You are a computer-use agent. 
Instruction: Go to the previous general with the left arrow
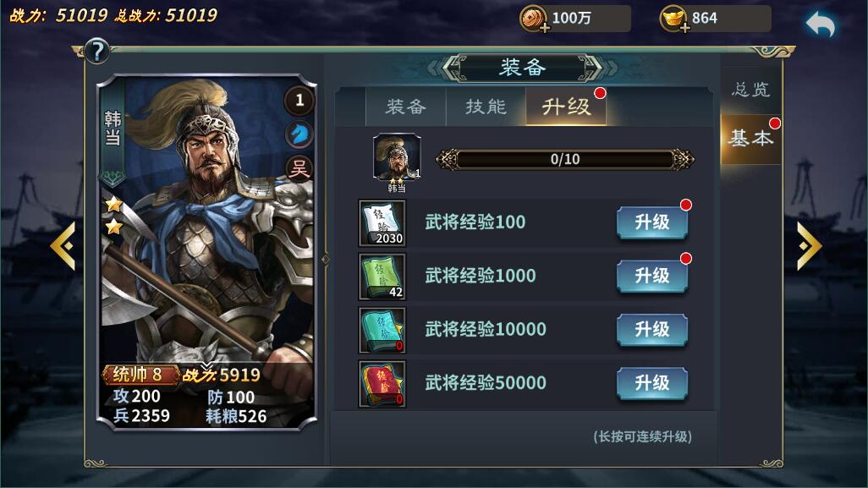(x=63, y=245)
